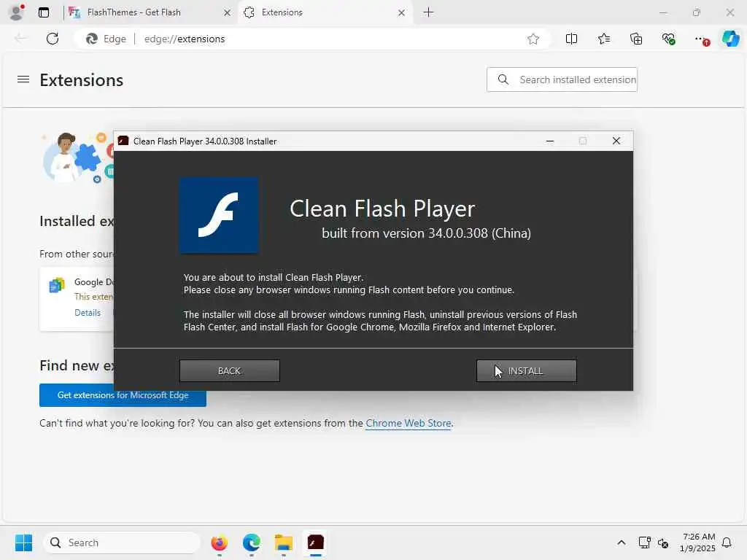Open Details for Google Docs extension
The image size is (747, 560).
tap(88, 313)
